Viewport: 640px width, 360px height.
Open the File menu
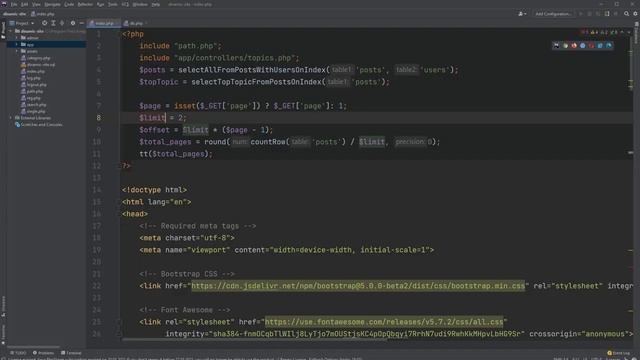point(14,4)
